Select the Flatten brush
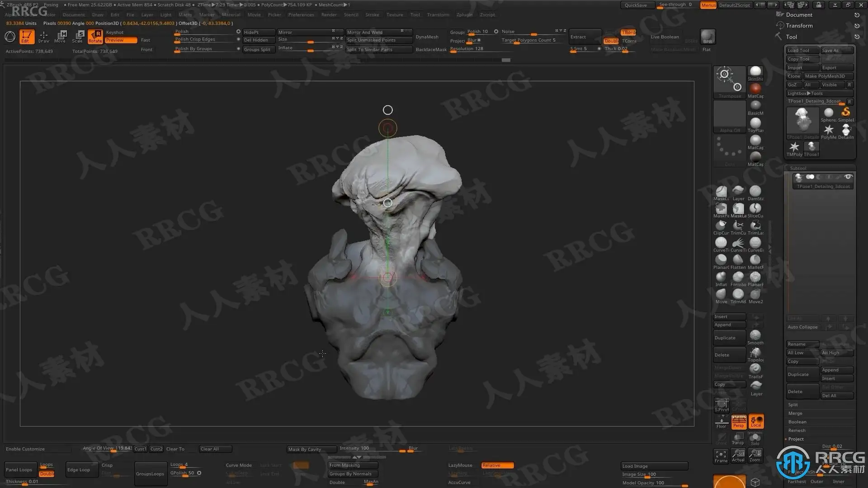The image size is (868, 488). point(738,261)
